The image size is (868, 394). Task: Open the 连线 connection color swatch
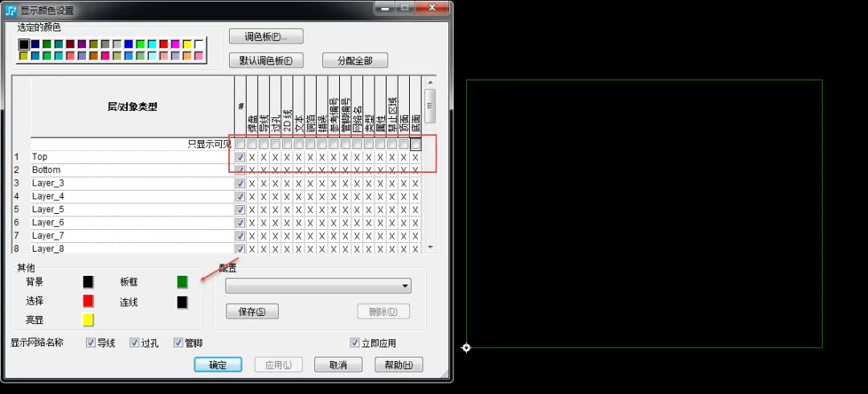click(x=182, y=302)
